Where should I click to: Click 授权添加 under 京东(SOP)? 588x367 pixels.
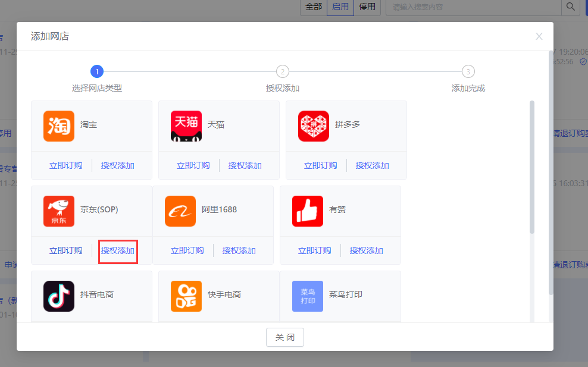click(117, 250)
